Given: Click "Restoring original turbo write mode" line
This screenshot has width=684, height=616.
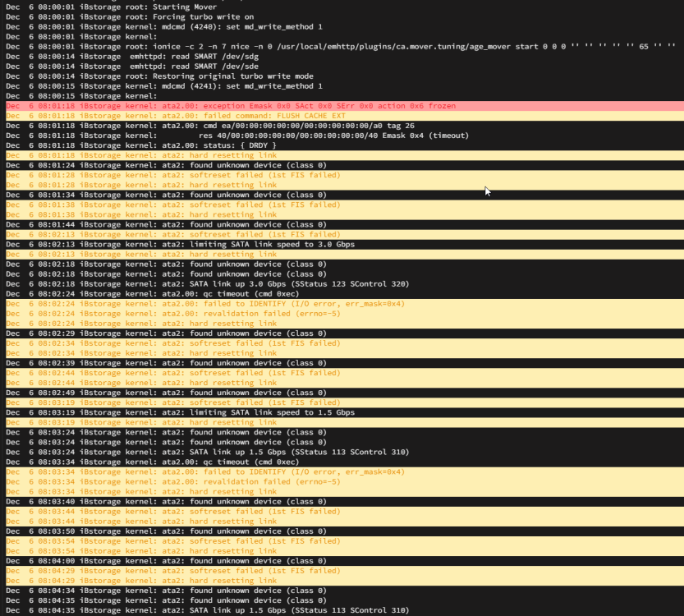Looking at the screenshot, I should tap(345, 76).
